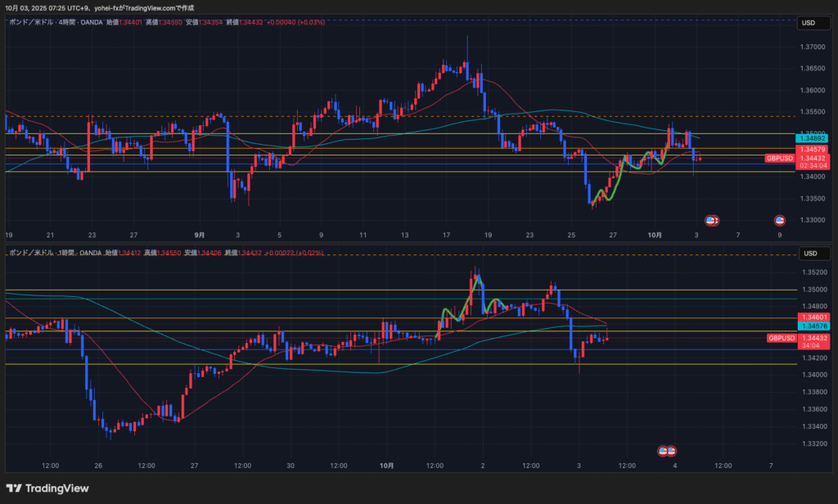Click the US flag event icons near October 3 on the 4-hour chart
Viewport: 838px width, 504px height.
712,220
